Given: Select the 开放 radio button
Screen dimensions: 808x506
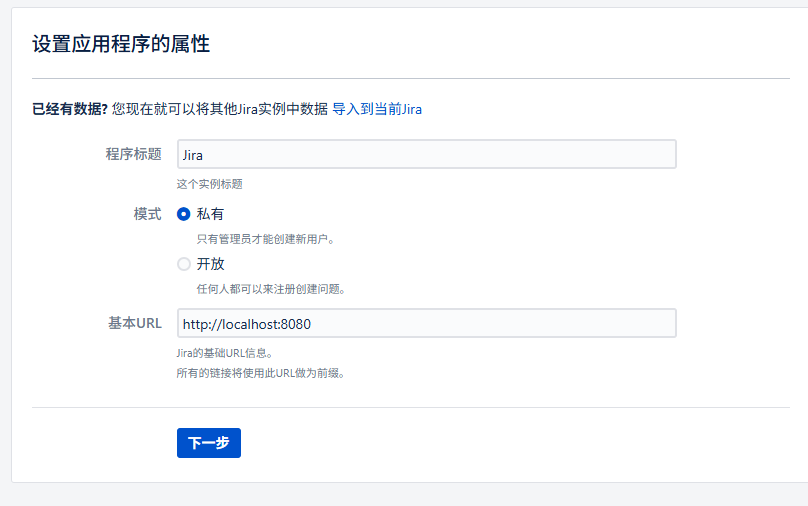Looking at the screenshot, I should [x=183, y=264].
